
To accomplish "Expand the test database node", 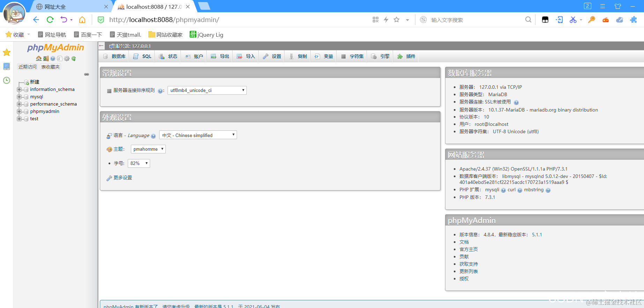I will (19, 119).
